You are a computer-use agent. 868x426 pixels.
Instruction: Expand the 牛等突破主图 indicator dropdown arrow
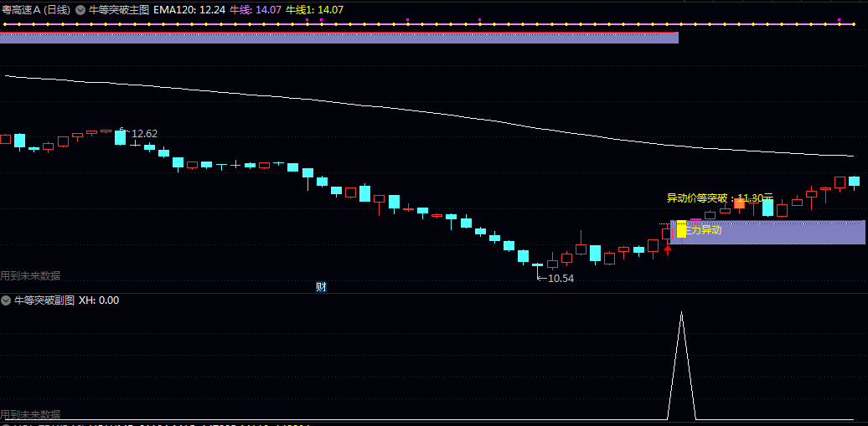[80, 9]
